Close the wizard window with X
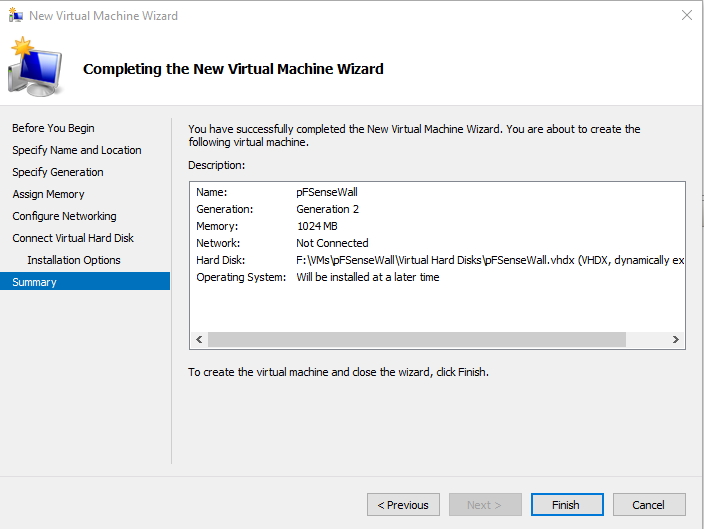Viewport: 704px width, 529px height. click(x=686, y=15)
